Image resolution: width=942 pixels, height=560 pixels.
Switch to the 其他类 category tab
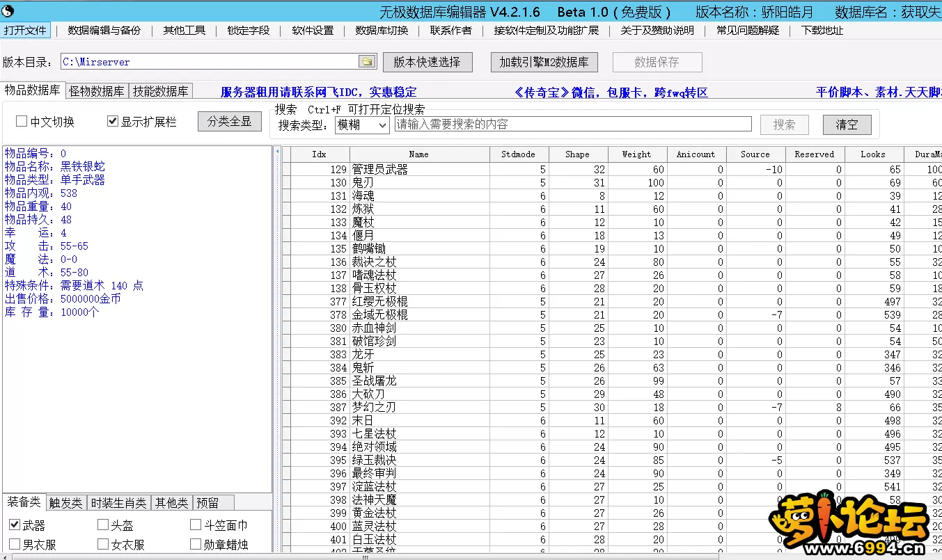click(171, 502)
